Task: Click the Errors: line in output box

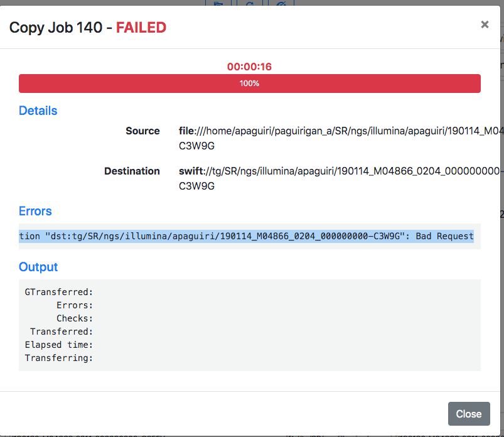Action: pyautogui.click(x=75, y=305)
